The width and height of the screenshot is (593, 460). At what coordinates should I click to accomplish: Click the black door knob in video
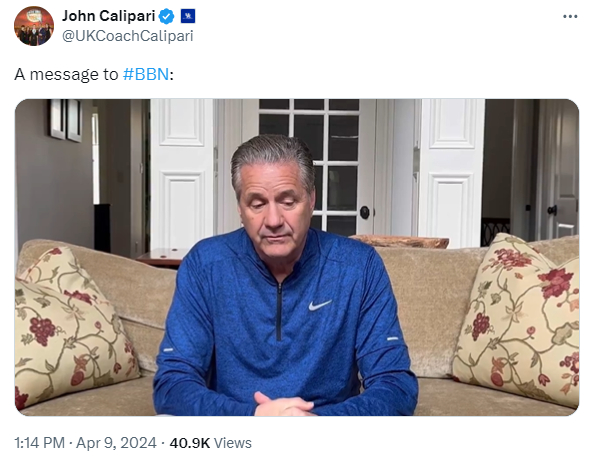(x=365, y=213)
